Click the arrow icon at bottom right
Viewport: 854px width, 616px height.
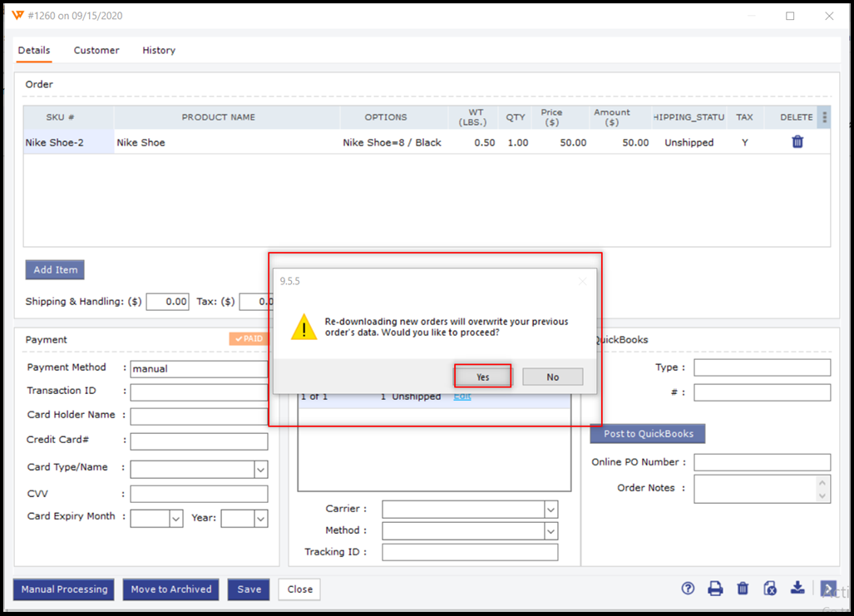tap(827, 589)
